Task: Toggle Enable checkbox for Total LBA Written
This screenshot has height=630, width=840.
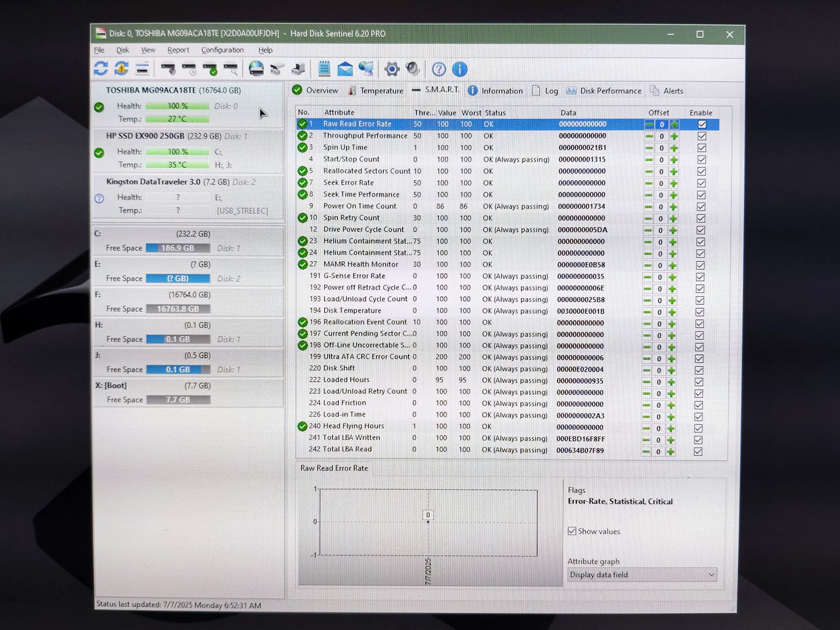Action: pos(698,440)
